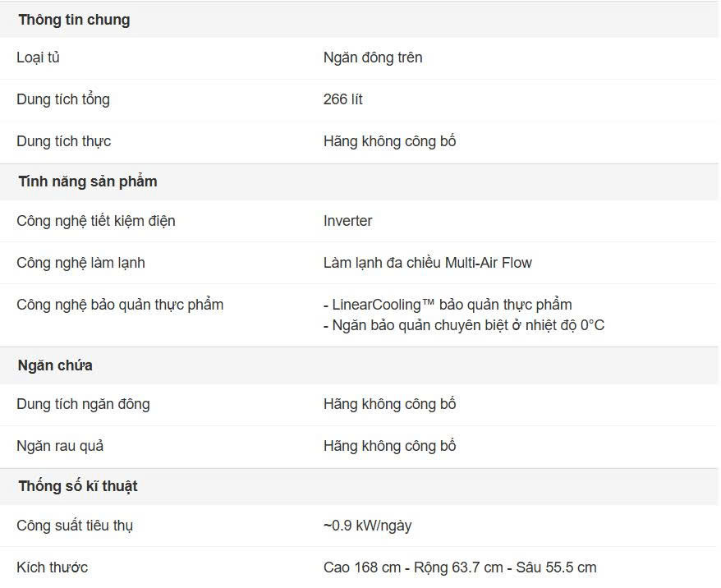This screenshot has width=721, height=588.
Task: Select the "Tính năng sản phẩm" section header
Action: click(87, 181)
